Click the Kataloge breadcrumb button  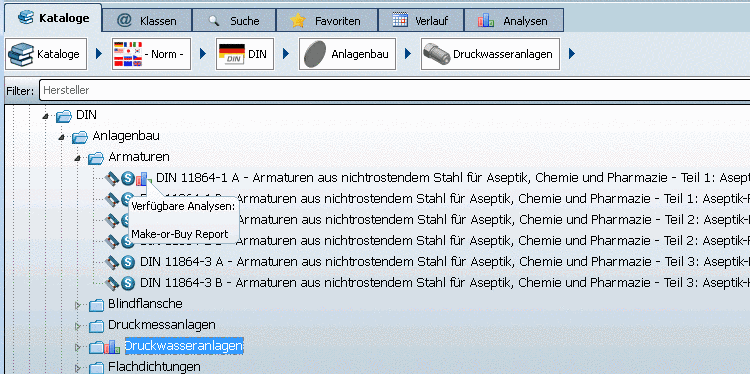(x=46, y=54)
